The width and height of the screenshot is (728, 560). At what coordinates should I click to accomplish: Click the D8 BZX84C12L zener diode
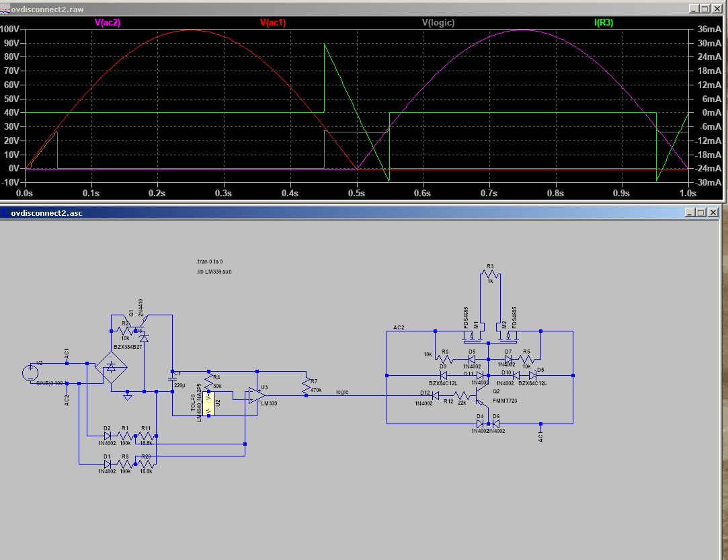pyautogui.click(x=532, y=375)
